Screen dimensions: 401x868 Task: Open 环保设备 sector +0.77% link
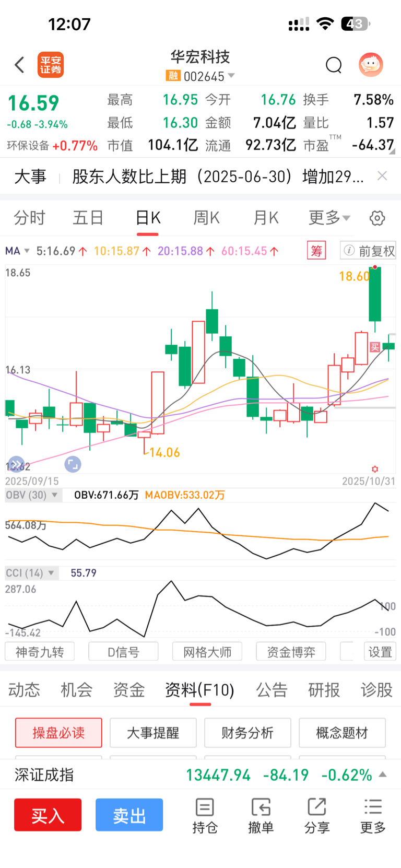[x=52, y=146]
